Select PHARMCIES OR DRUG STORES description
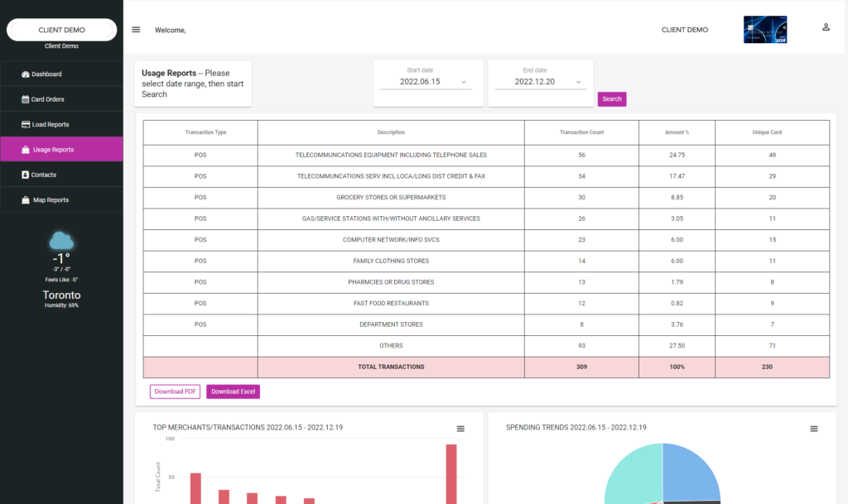848x504 pixels. (x=391, y=282)
